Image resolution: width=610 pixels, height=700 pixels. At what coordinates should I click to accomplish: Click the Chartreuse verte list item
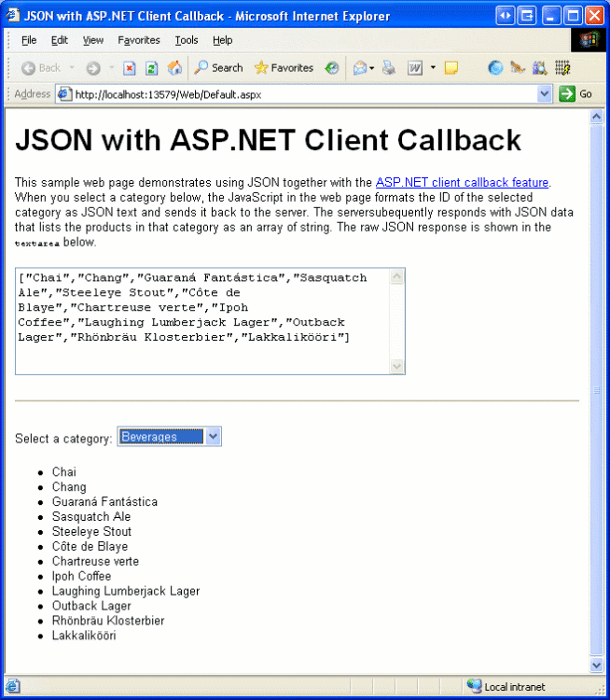(x=95, y=561)
